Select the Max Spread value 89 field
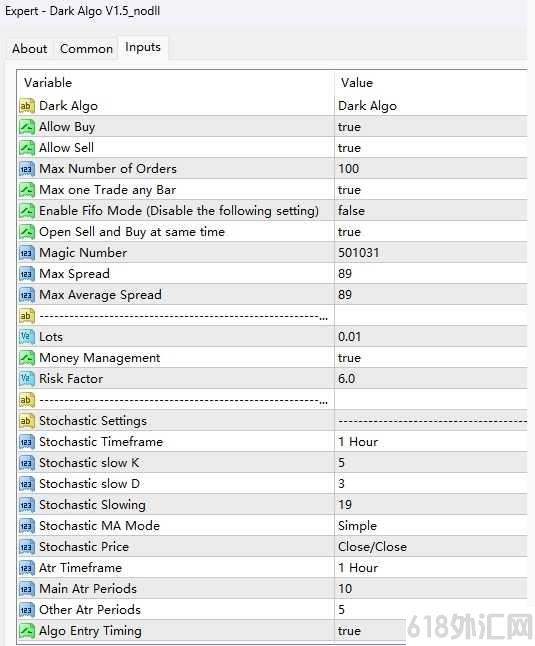This screenshot has width=535, height=646. click(x=431, y=274)
